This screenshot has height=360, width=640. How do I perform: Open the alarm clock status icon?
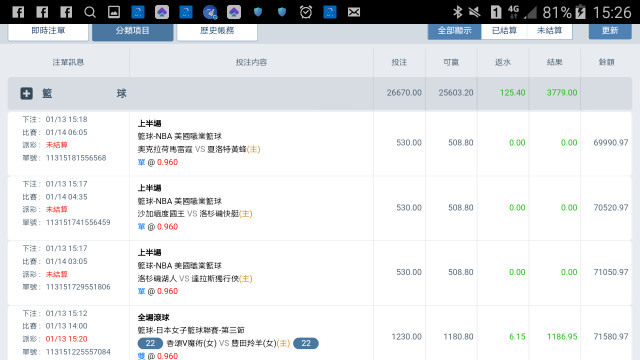click(x=306, y=12)
